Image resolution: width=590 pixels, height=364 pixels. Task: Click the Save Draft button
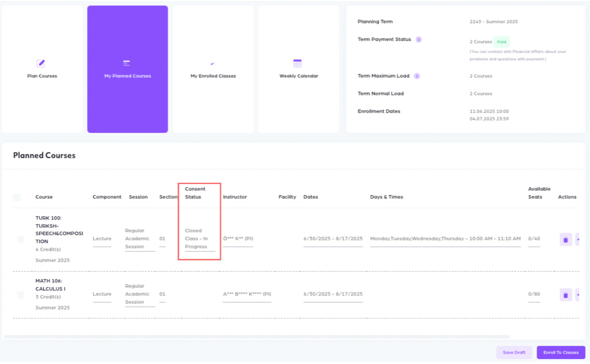click(x=514, y=353)
